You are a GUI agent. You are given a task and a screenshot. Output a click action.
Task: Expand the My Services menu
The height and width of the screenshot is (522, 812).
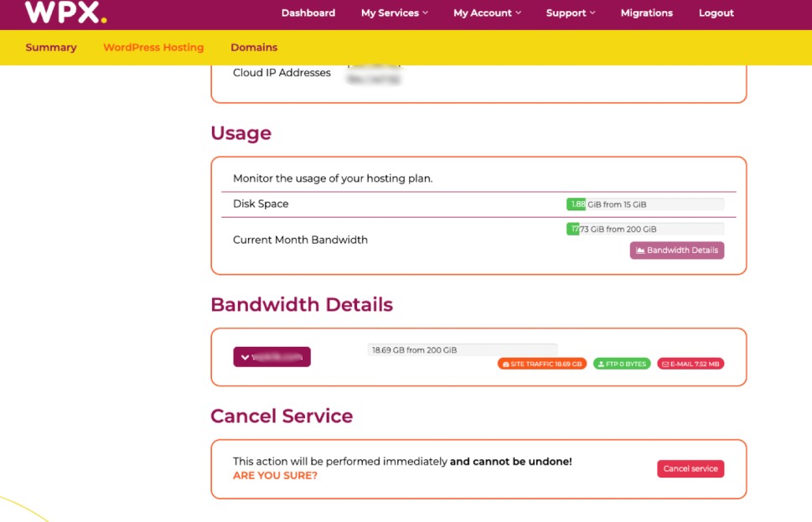click(x=394, y=13)
